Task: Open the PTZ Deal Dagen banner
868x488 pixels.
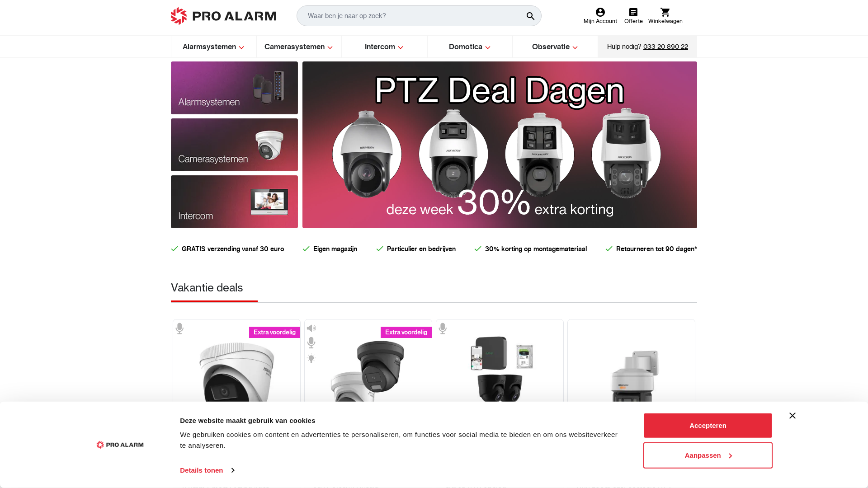Action: pyautogui.click(x=500, y=145)
